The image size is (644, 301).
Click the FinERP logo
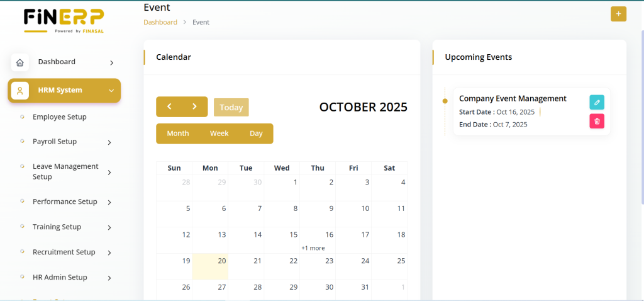coord(64,20)
